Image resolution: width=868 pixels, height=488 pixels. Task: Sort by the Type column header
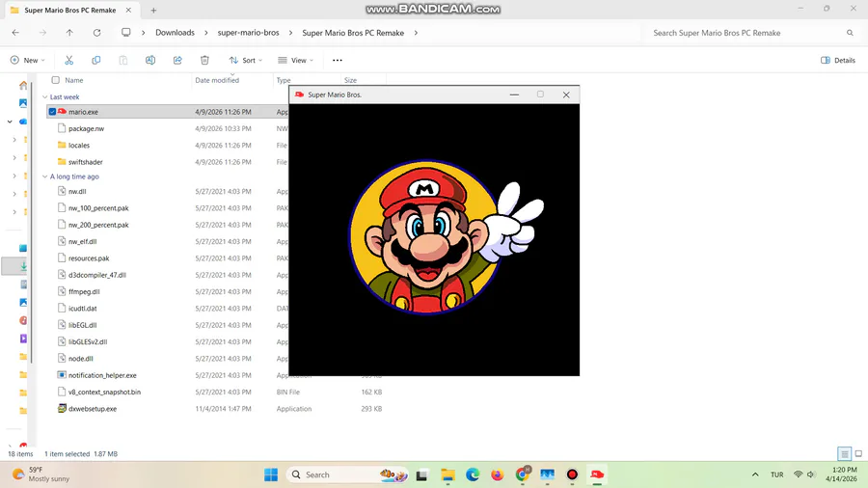coord(284,80)
